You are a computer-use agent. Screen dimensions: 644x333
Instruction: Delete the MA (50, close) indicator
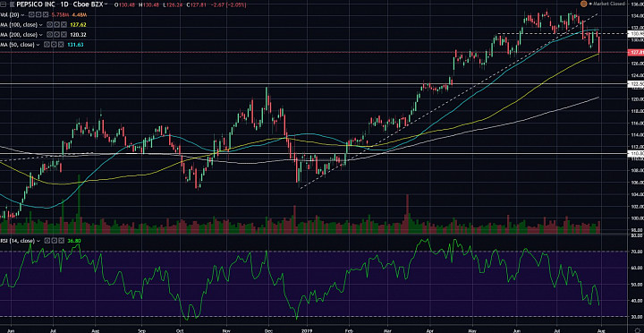coord(61,45)
